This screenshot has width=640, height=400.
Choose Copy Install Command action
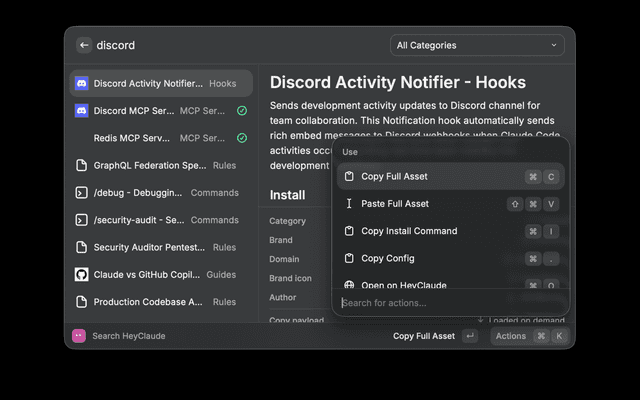pyautogui.click(x=451, y=231)
